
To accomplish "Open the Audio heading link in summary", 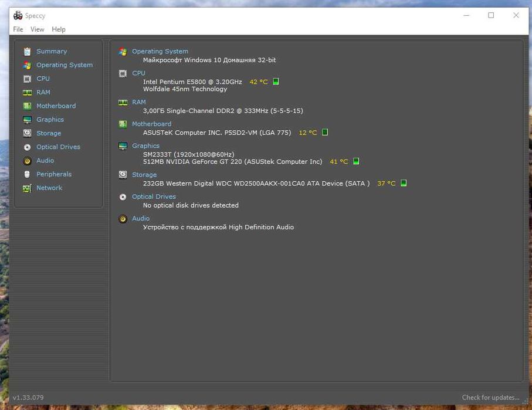I will point(140,218).
